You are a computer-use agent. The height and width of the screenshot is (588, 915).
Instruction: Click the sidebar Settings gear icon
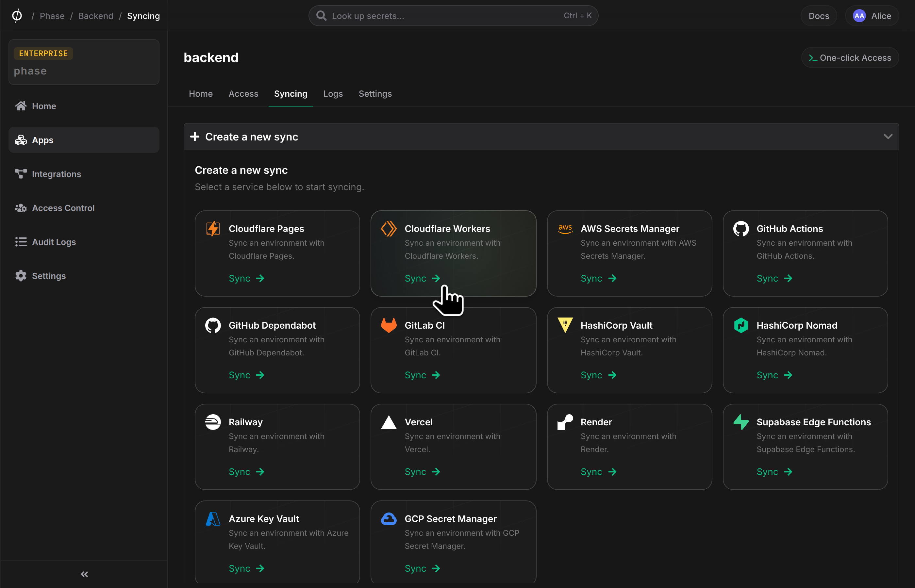click(x=21, y=276)
